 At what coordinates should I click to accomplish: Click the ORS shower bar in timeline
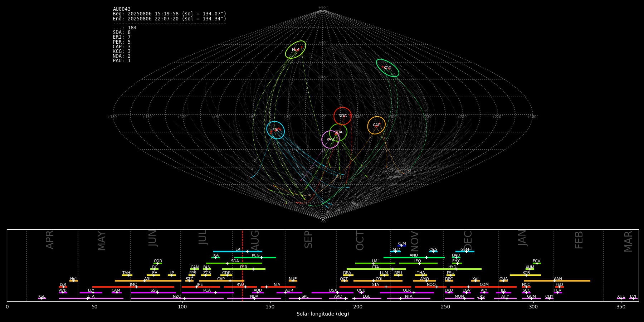tap(433, 252)
